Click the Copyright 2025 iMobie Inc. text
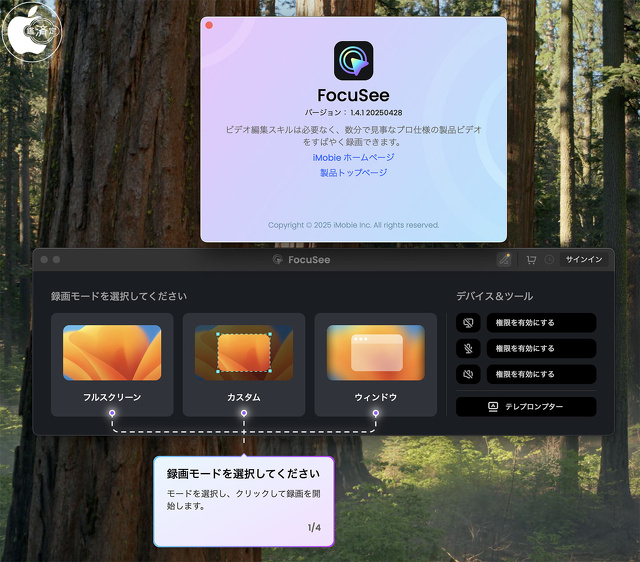This screenshot has height=562, width=640. pos(353,225)
